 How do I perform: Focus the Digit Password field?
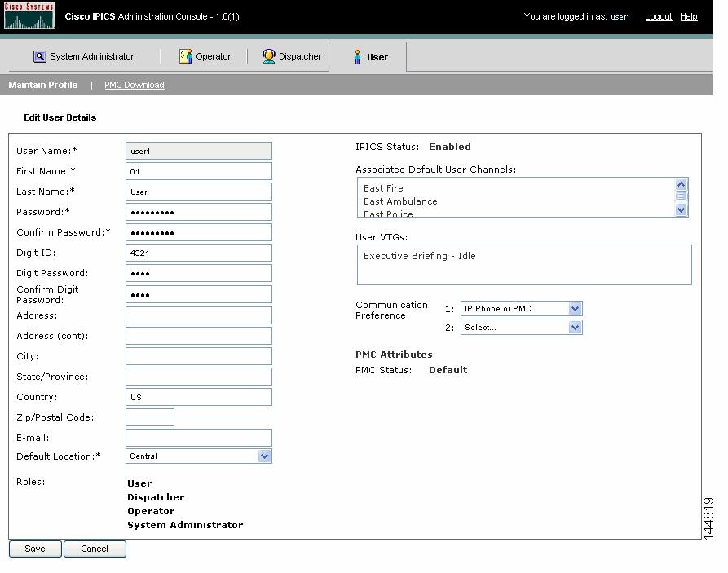coord(199,274)
